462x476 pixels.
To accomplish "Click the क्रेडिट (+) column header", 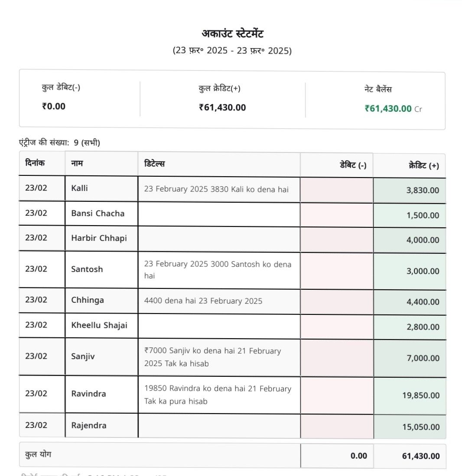I will [424, 165].
